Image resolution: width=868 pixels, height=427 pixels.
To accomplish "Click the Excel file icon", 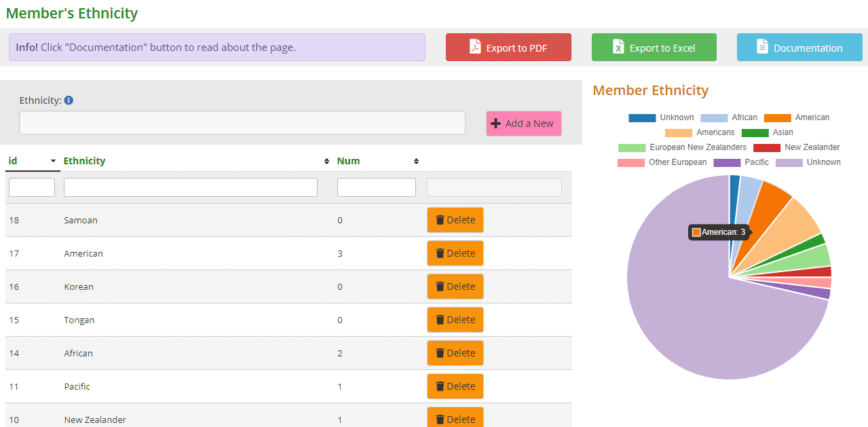I will click(x=618, y=47).
